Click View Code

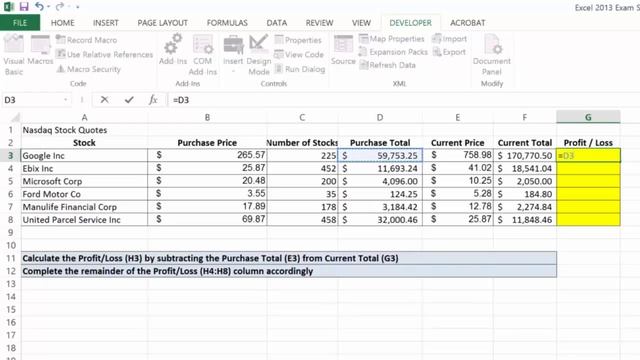(299, 54)
